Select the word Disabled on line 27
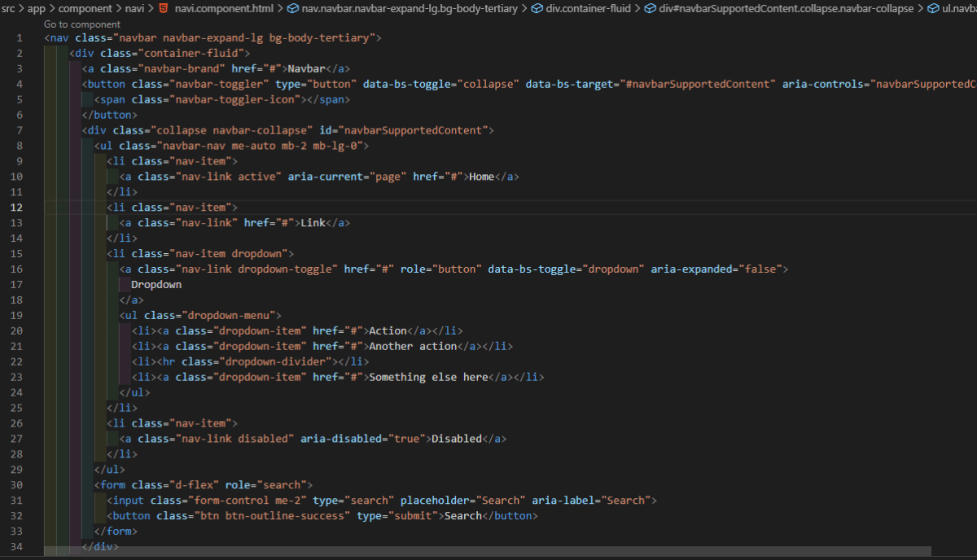The width and height of the screenshot is (977, 560). (456, 438)
